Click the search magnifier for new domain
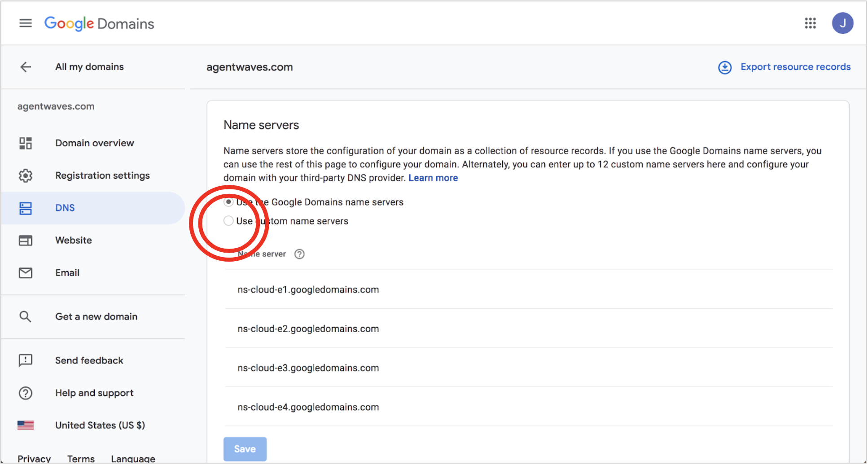The image size is (868, 464). point(25,316)
